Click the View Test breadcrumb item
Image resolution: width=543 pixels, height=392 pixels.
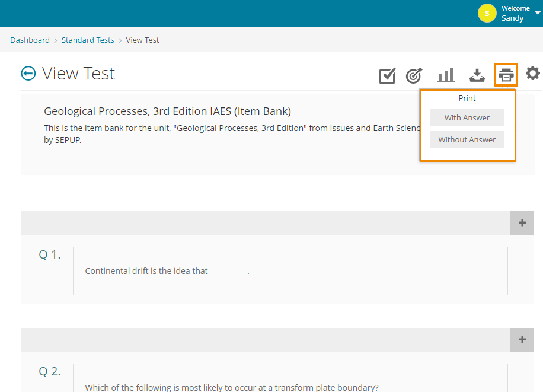click(142, 40)
